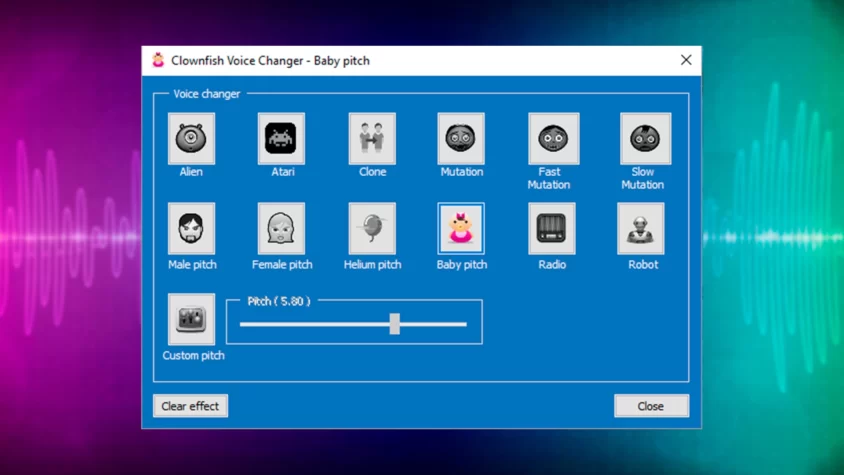Click the "Baby pitch" caption text
The image size is (844, 475).
click(x=462, y=264)
